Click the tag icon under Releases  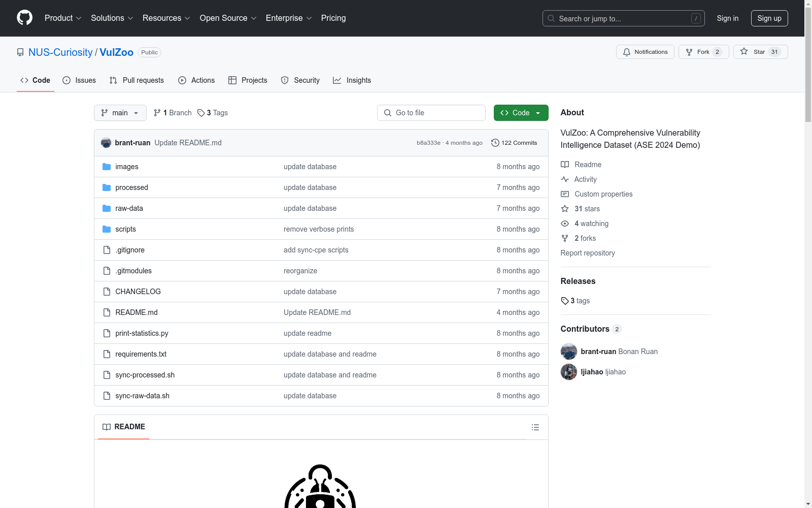tap(565, 301)
